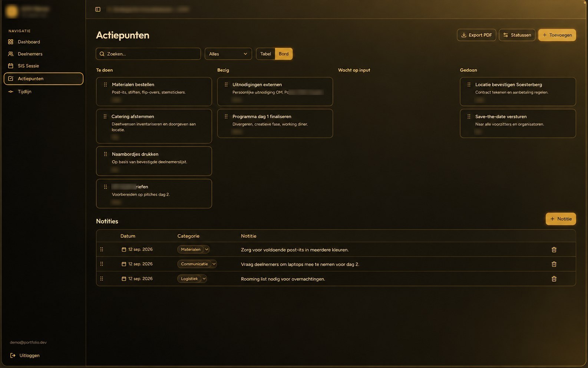Click drag handle of Catering afstemmen card
588x368 pixels.
(x=105, y=116)
